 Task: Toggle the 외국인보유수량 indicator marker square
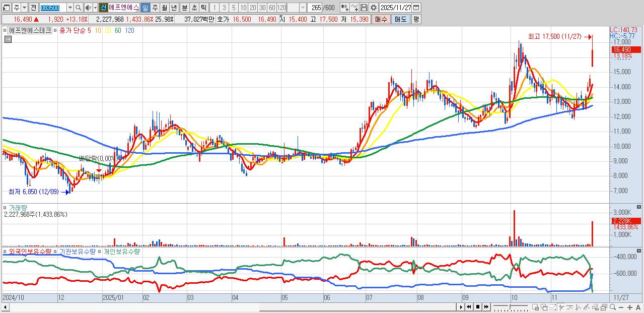pos(5,251)
